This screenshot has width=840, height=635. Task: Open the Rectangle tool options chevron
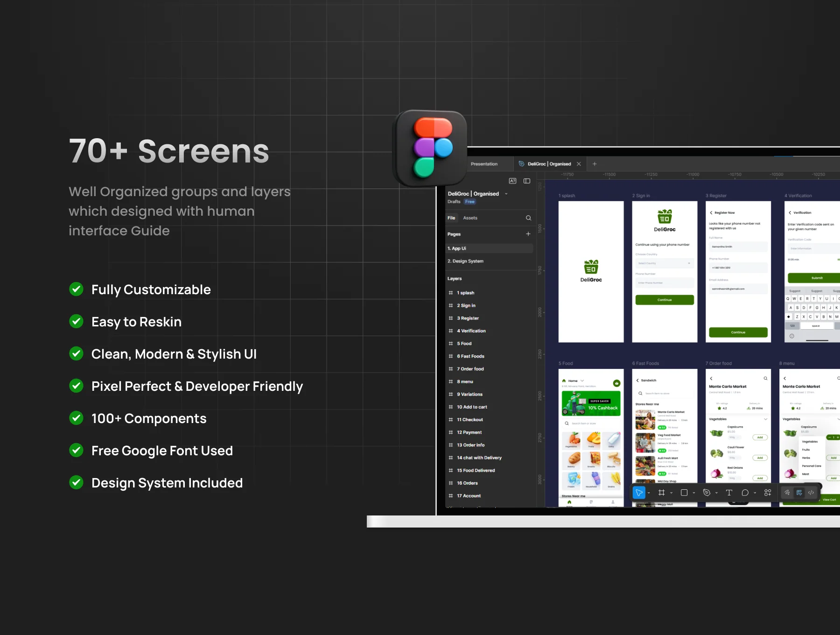(x=694, y=493)
